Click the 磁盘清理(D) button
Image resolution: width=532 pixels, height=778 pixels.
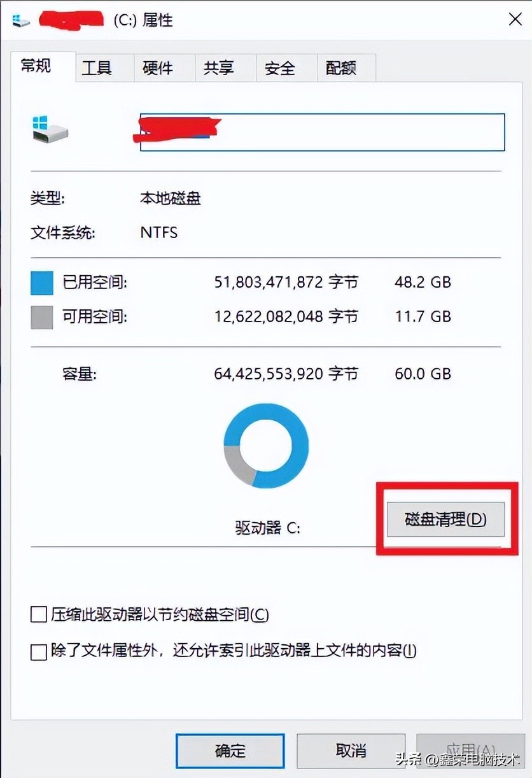pyautogui.click(x=446, y=520)
